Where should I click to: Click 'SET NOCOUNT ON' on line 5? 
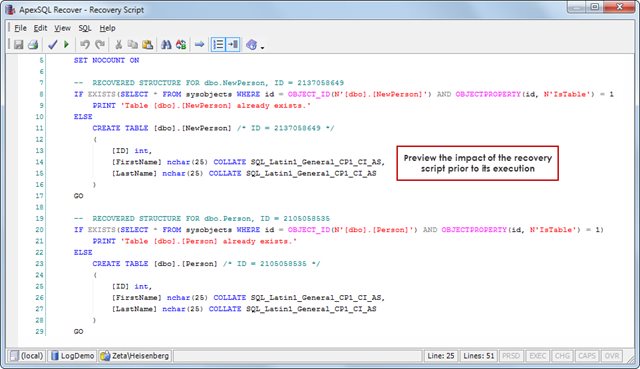pos(106,60)
